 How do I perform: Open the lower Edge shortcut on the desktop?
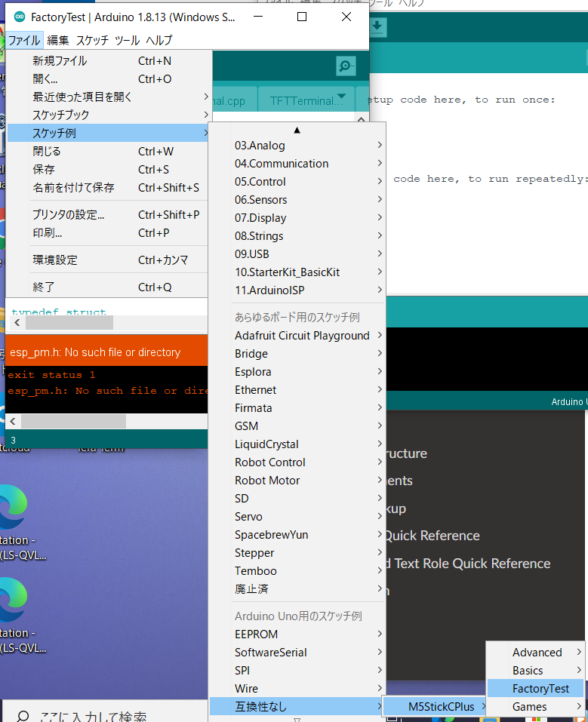(13, 599)
